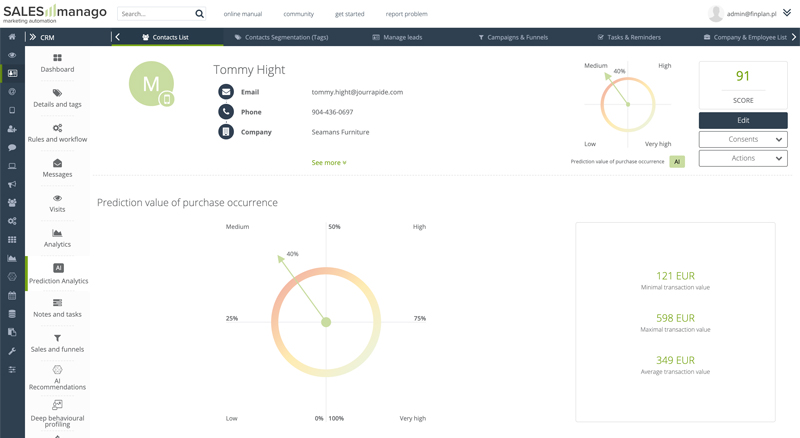Open the megaphone icon in rail
This screenshot has height=438, width=800.
point(12,184)
